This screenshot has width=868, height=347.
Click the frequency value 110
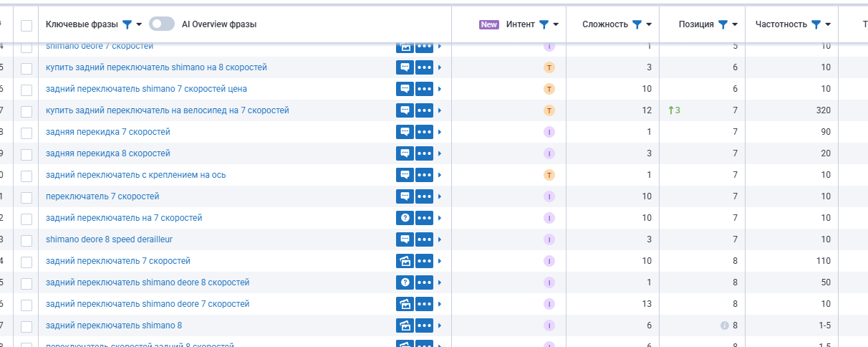tap(824, 261)
